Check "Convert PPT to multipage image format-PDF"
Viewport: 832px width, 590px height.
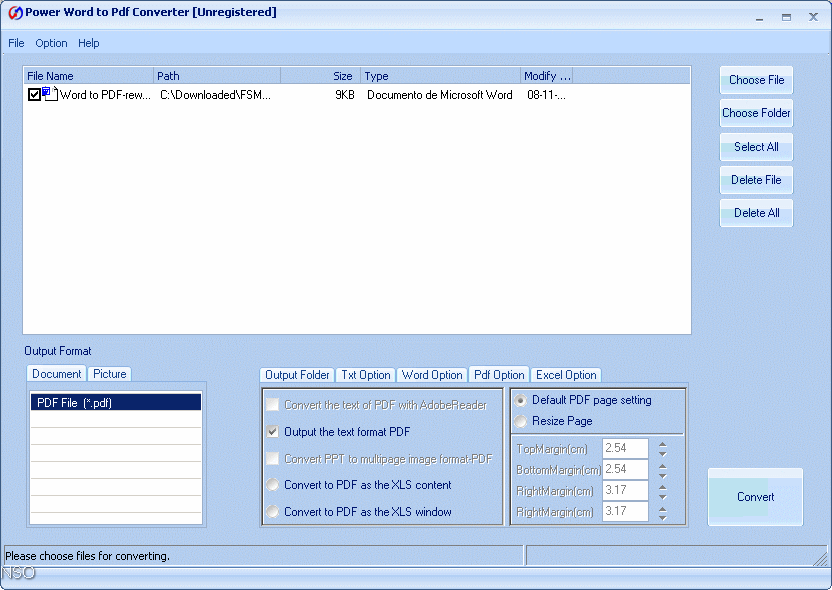[x=273, y=458]
